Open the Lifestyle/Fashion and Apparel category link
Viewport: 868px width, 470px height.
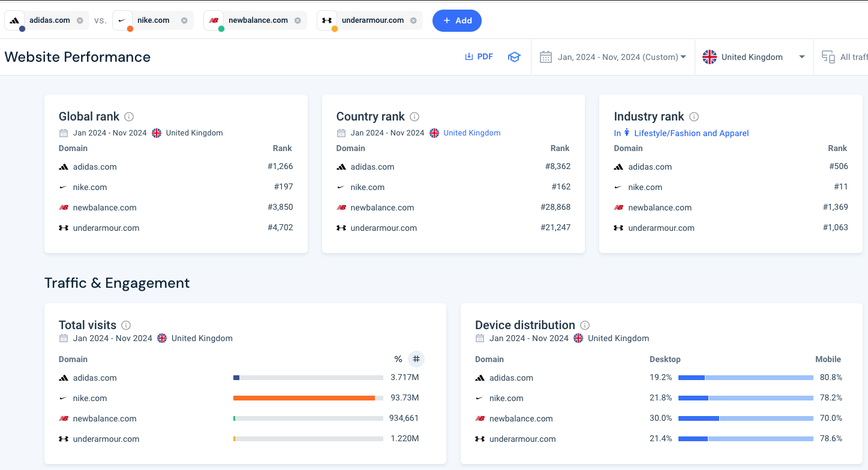click(692, 133)
